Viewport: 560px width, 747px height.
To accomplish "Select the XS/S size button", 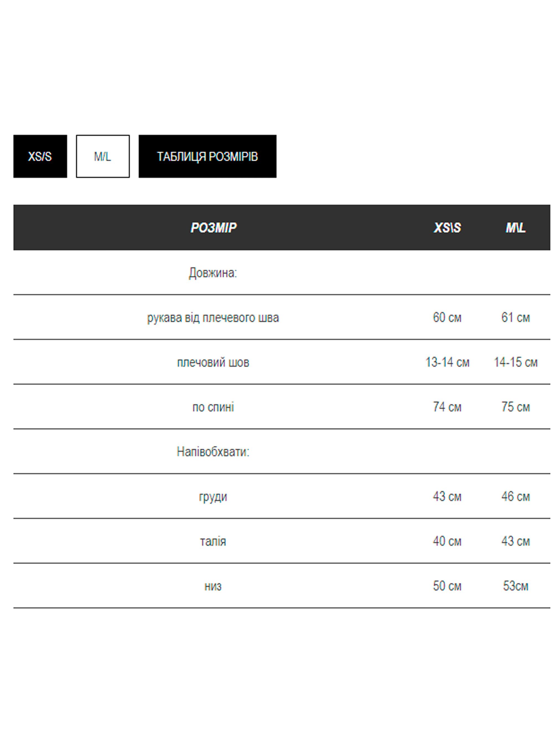I will pos(40,156).
